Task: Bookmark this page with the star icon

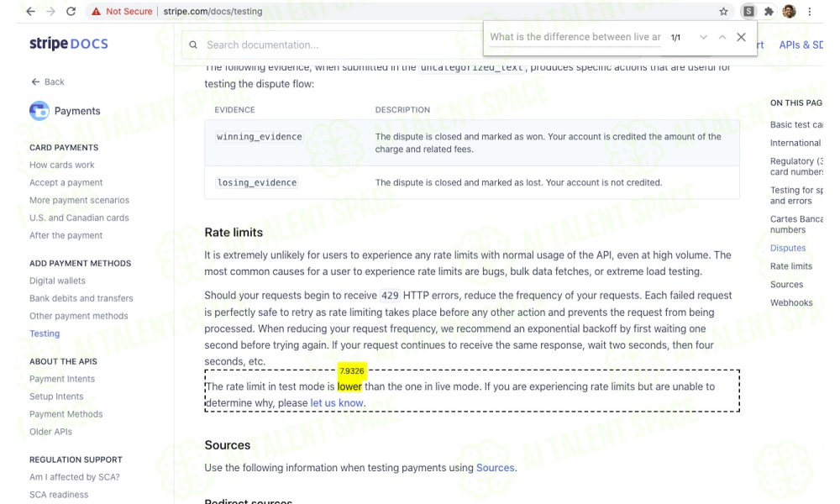Action: (724, 11)
